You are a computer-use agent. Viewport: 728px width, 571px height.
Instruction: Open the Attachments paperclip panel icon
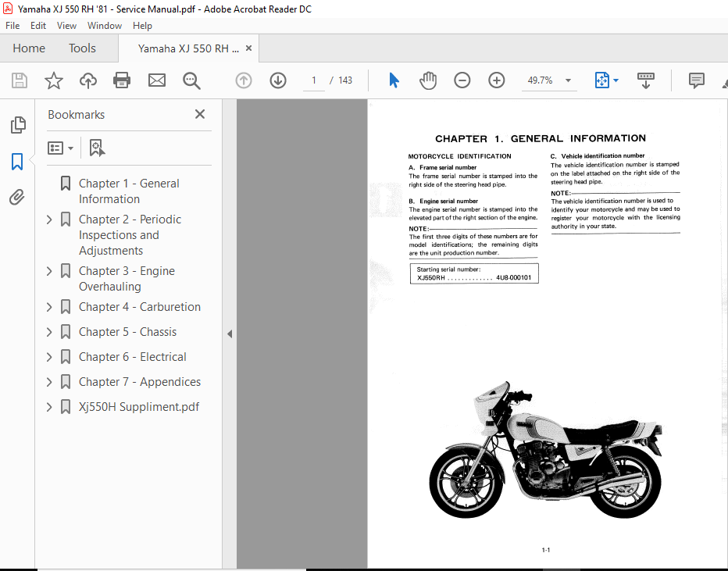[17, 198]
